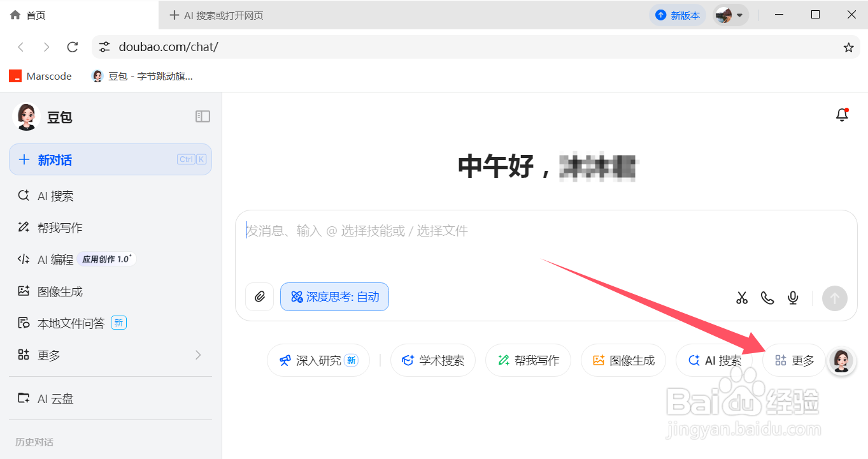Open 本地文件问答 in the sidebar
Viewport: 868px width, 459px height.
point(66,323)
